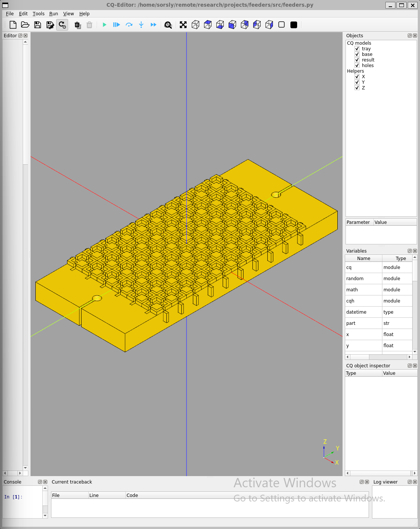Close the Editor dock panel
The image size is (420, 529).
(26, 36)
